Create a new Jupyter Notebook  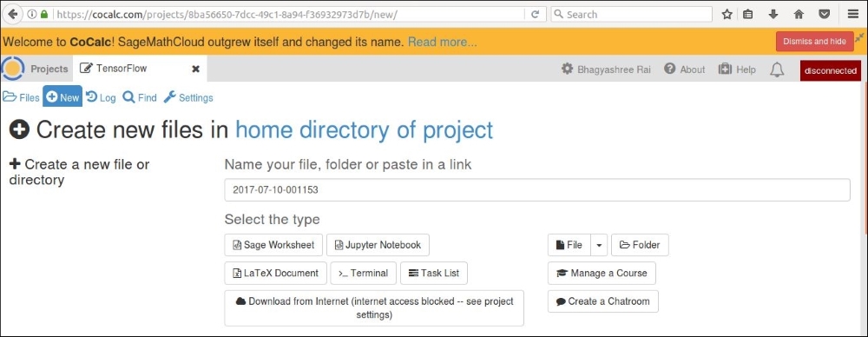point(378,245)
